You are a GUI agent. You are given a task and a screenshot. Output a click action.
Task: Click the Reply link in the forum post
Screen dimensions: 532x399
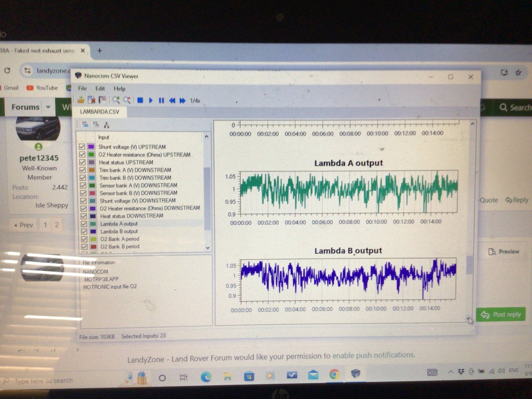click(x=517, y=200)
